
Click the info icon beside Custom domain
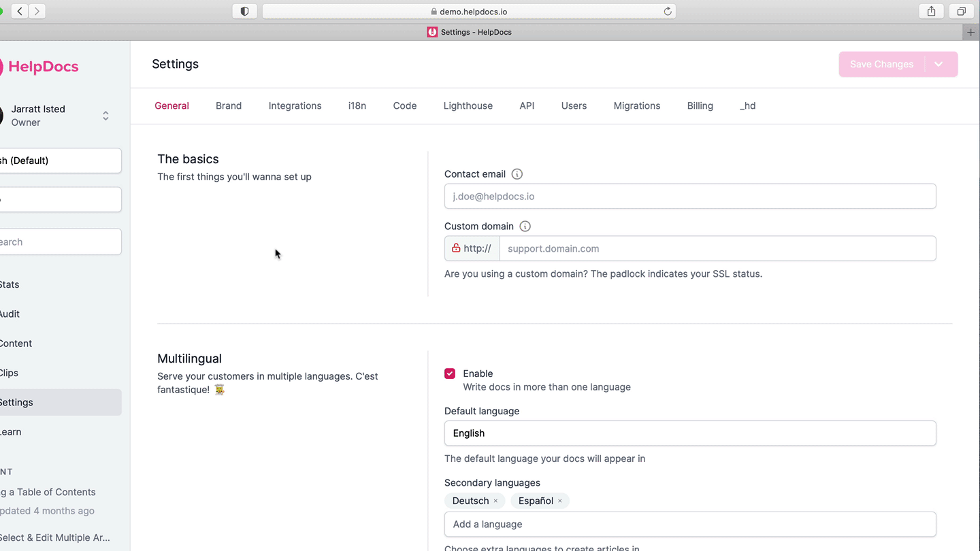pyautogui.click(x=525, y=227)
